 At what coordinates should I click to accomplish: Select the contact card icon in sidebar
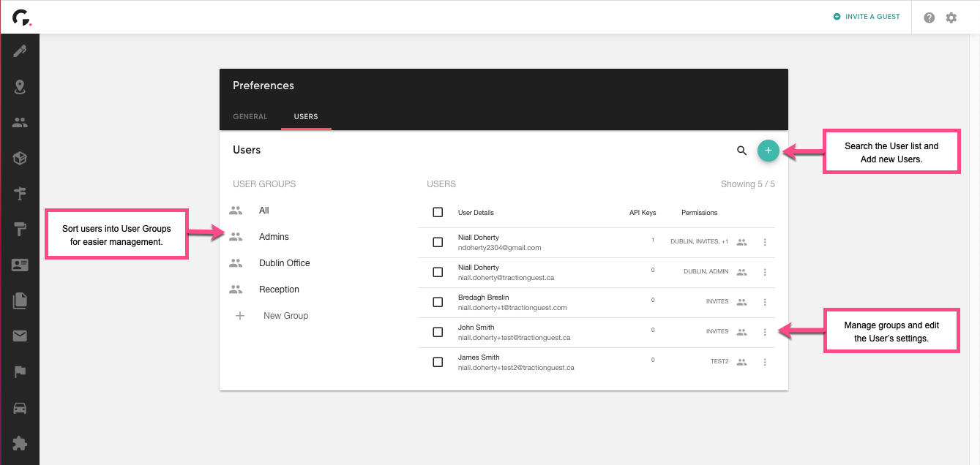20,264
